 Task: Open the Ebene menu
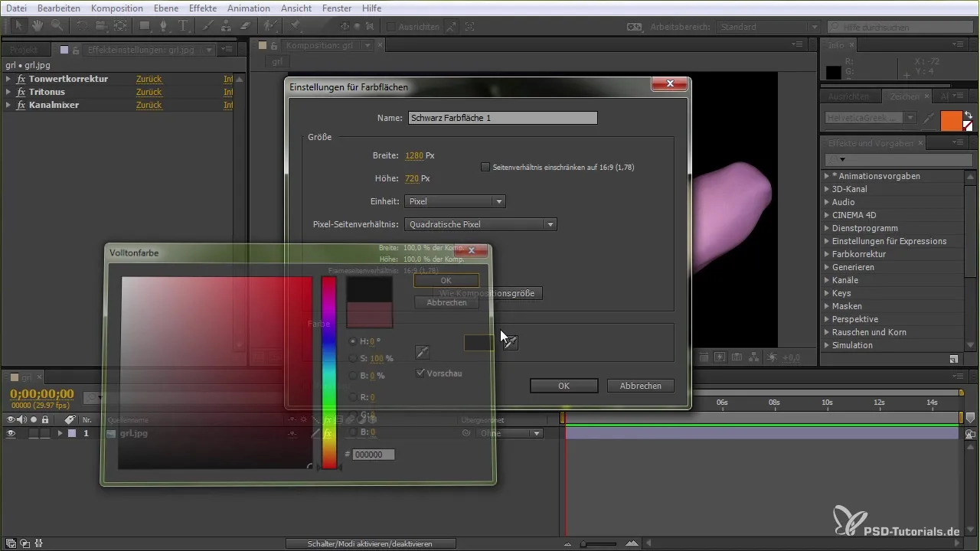(165, 8)
